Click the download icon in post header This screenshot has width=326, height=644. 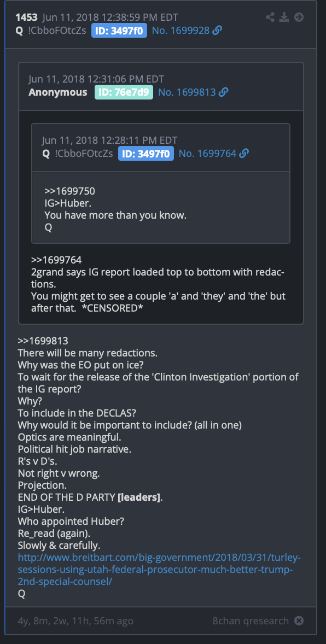coord(284,17)
